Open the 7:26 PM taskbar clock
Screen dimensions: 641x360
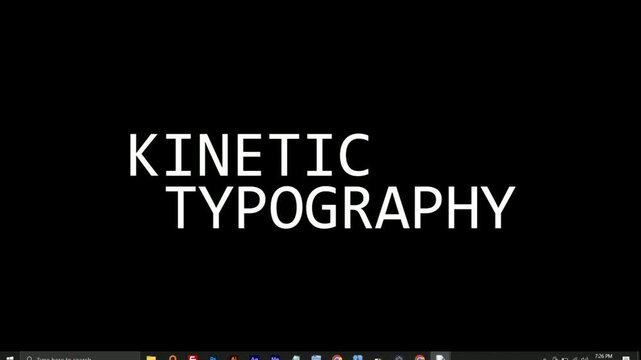(x=603, y=357)
